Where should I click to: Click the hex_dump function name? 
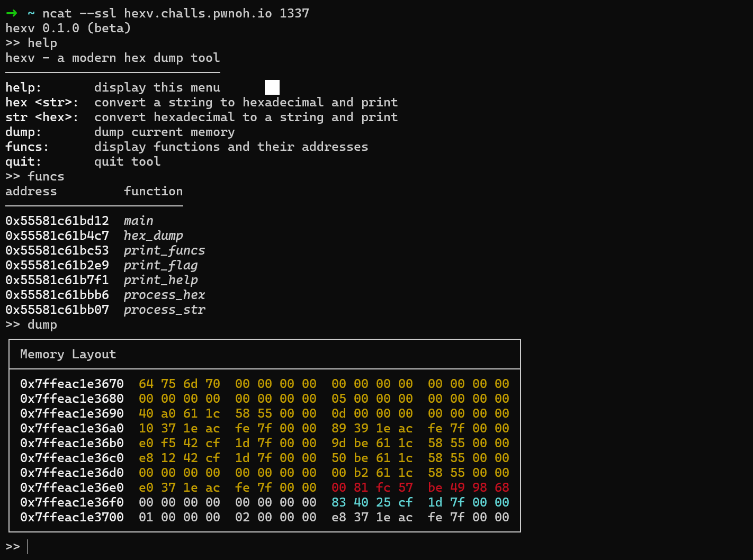click(x=153, y=236)
